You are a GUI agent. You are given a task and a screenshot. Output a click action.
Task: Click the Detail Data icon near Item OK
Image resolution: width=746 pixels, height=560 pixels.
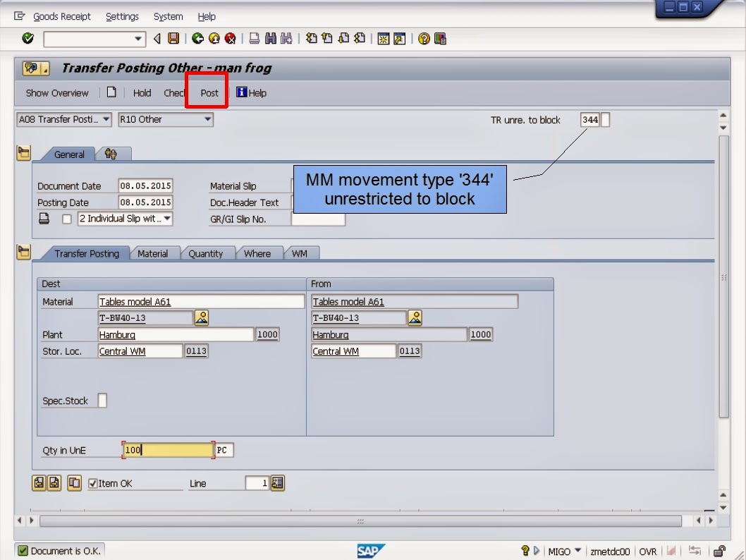[74, 483]
